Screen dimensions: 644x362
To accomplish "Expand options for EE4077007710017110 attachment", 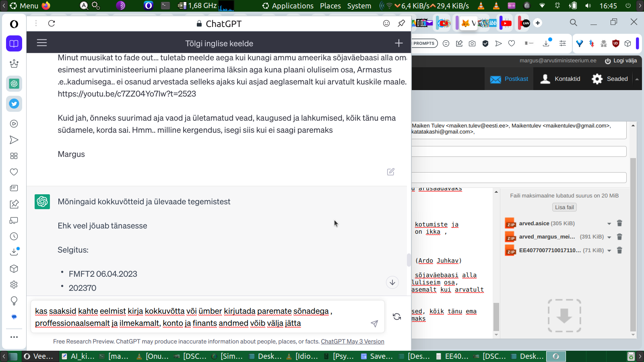I will point(609,251).
